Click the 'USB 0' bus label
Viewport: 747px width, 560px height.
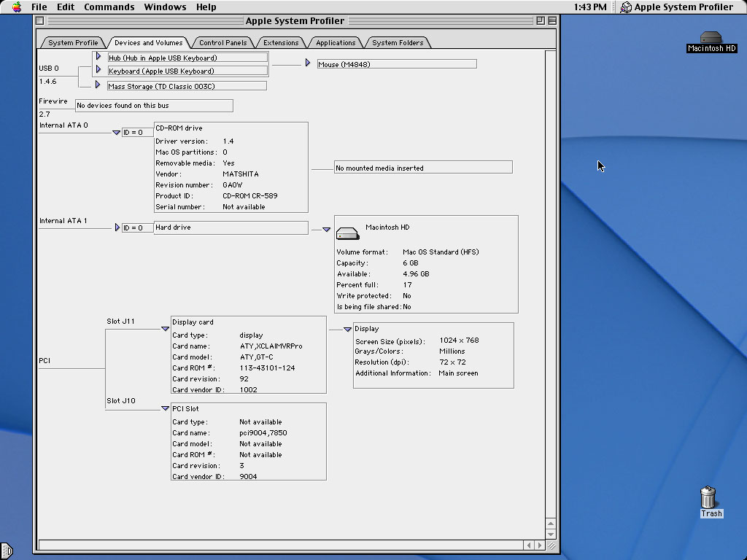(x=49, y=68)
